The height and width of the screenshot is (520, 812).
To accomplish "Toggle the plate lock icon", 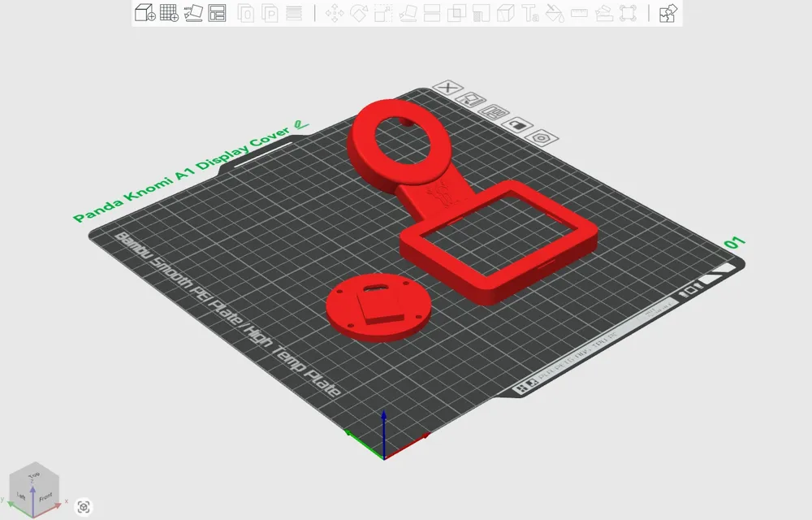I will point(516,124).
